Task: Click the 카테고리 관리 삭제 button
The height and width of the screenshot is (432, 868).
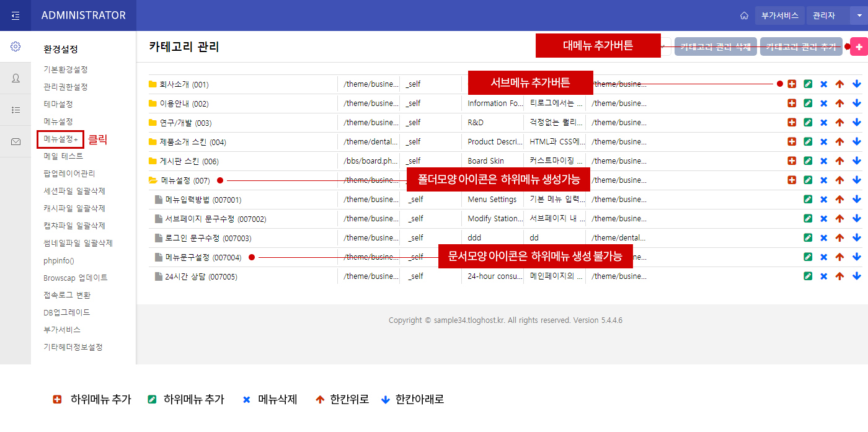Action: click(x=715, y=47)
